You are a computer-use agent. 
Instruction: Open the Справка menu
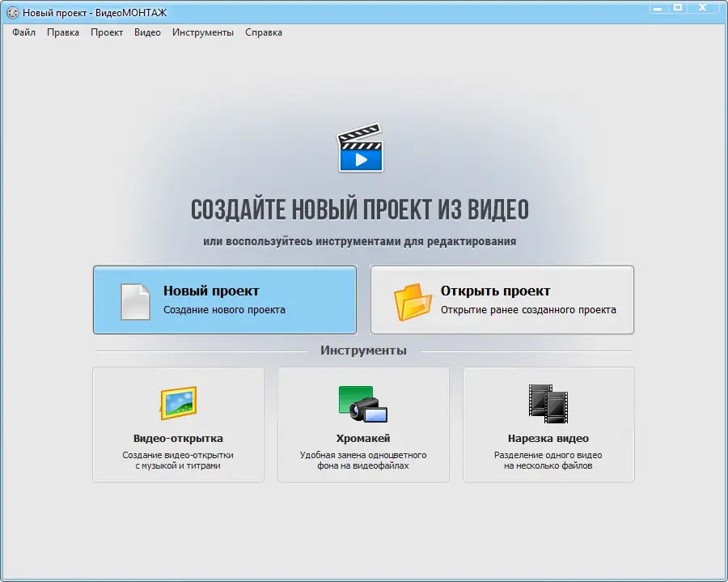coord(265,32)
